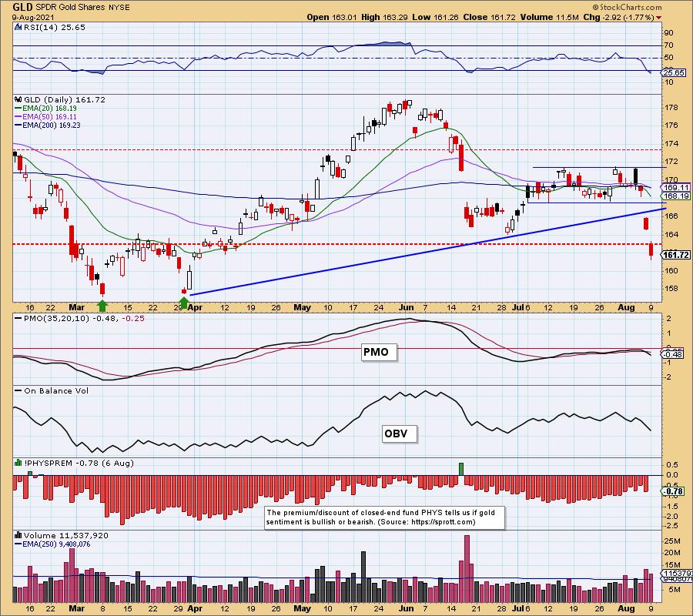
Task: Click the 168.19 axis tag for EMA(20)
Action: 676,196
